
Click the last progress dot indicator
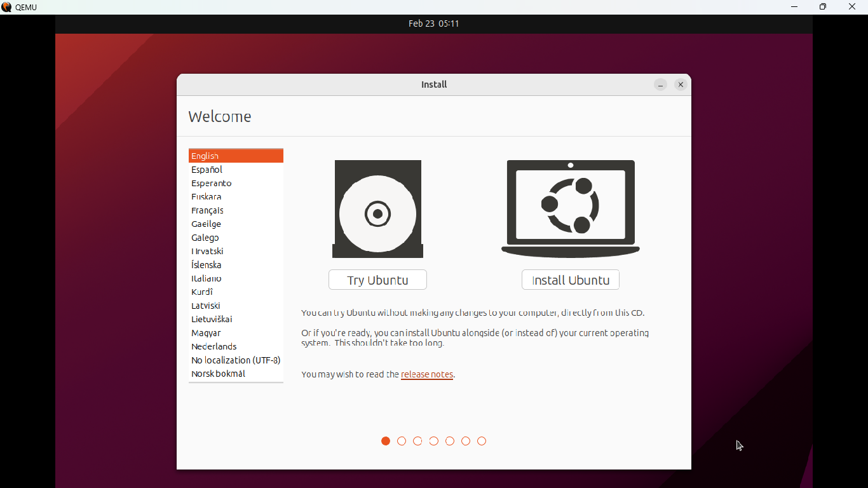482,441
